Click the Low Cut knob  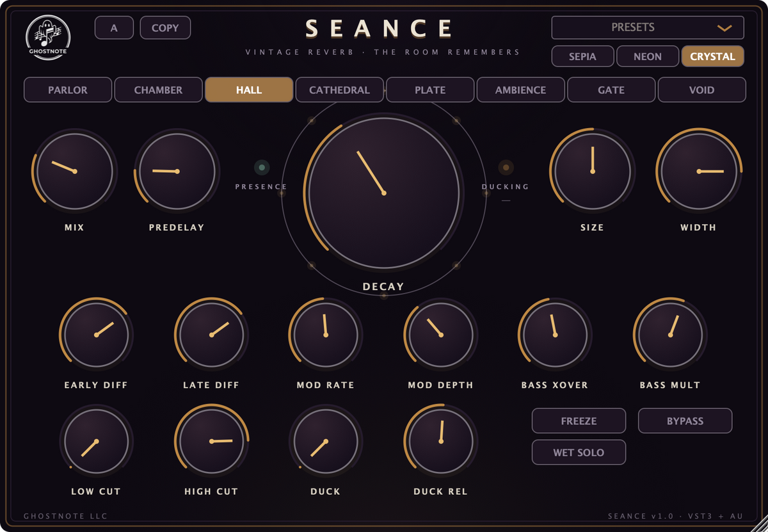click(96, 441)
